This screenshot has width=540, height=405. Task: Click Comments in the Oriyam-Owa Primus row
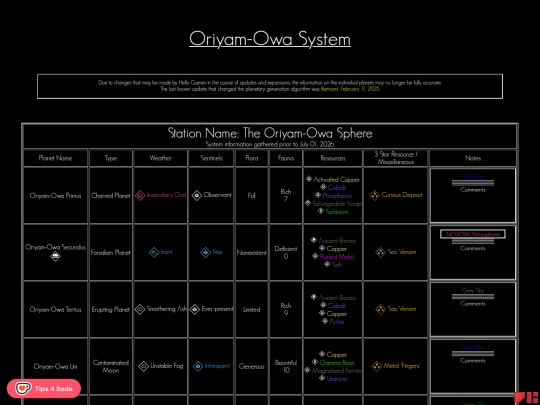pyautogui.click(x=473, y=190)
